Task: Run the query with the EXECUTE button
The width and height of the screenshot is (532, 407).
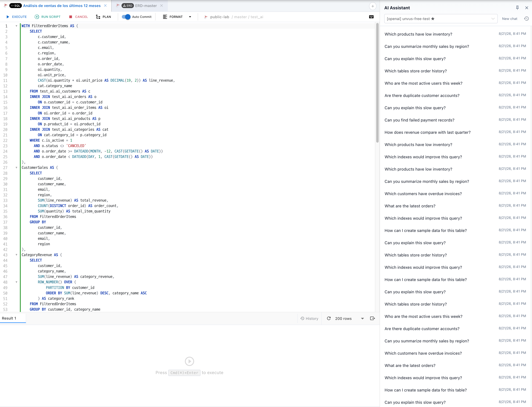Action: click(16, 17)
